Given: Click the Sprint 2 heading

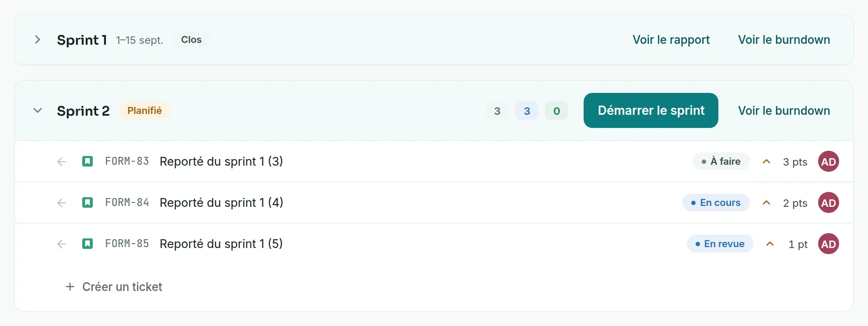Looking at the screenshot, I should (83, 111).
